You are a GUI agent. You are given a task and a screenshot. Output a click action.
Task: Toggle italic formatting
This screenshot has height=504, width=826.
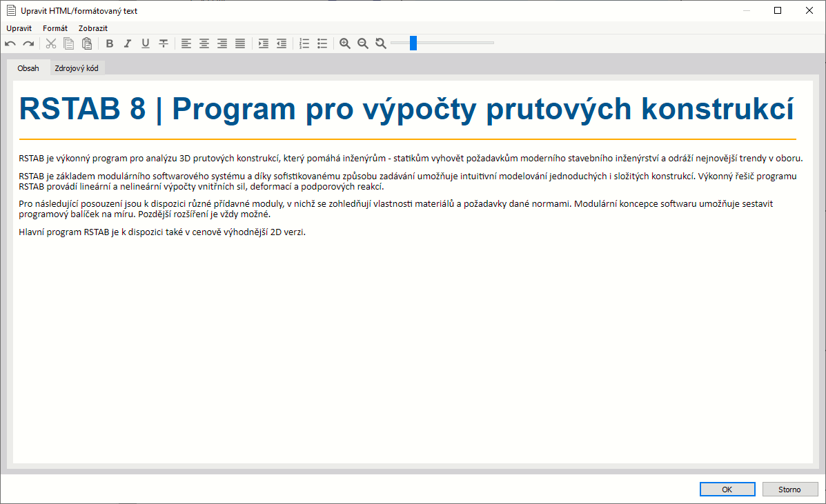click(x=127, y=43)
